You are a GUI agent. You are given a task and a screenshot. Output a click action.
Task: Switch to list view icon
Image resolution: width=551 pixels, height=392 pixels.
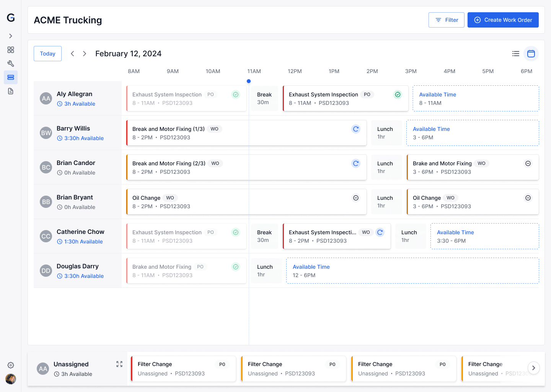coord(516,54)
